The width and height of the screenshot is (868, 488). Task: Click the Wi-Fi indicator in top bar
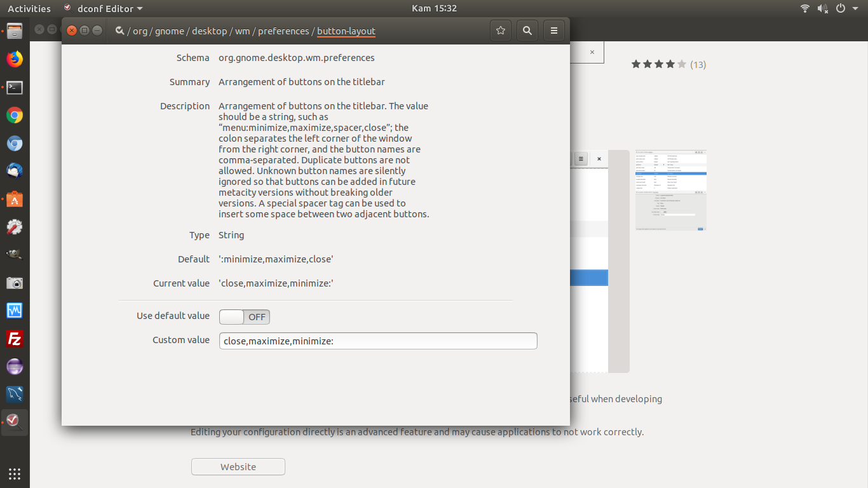(805, 8)
